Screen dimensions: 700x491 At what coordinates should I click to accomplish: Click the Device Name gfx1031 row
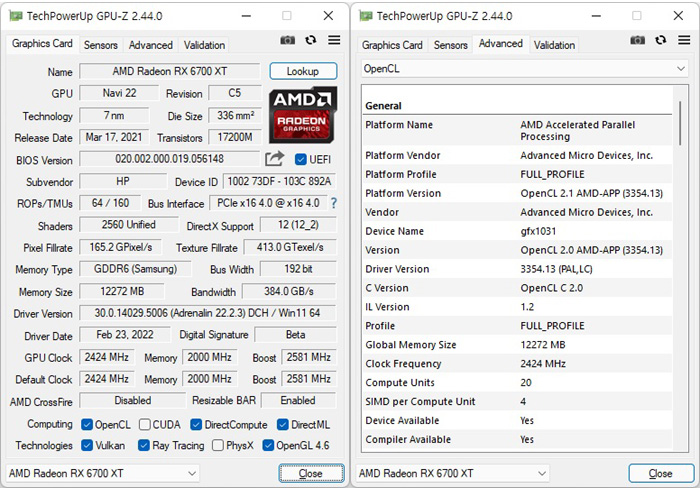coord(517,231)
